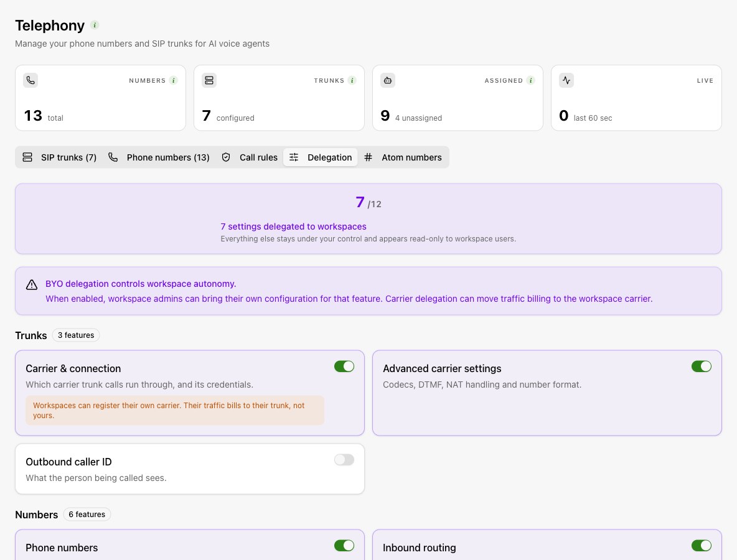Viewport: 737px width, 560px height.
Task: Click the '7 /12' delegation counter
Action: pos(368,202)
